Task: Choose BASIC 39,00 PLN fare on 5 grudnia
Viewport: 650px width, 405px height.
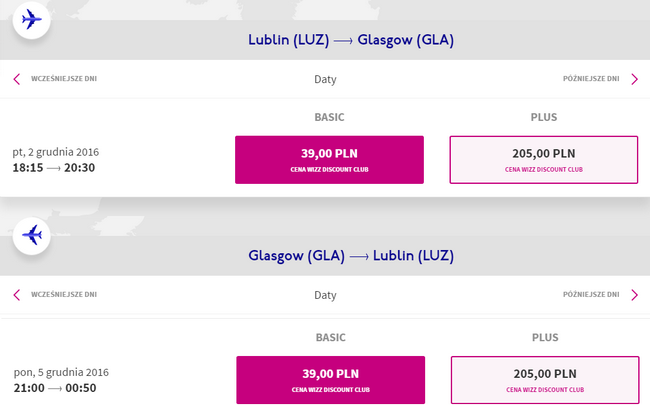Action: point(330,380)
